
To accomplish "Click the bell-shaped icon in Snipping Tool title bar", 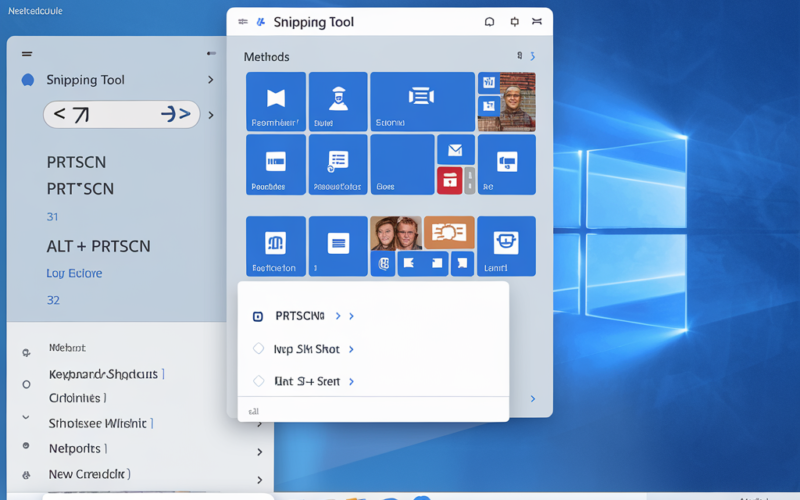I will pyautogui.click(x=489, y=21).
